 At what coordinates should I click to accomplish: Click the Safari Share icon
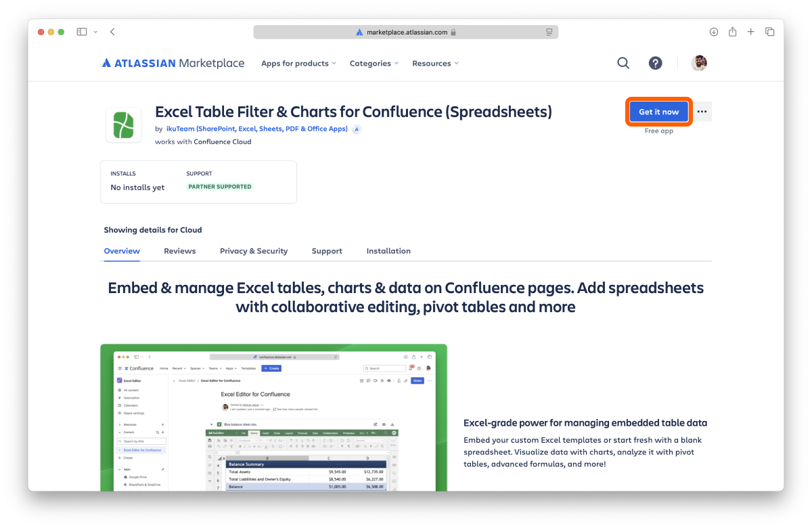(732, 32)
